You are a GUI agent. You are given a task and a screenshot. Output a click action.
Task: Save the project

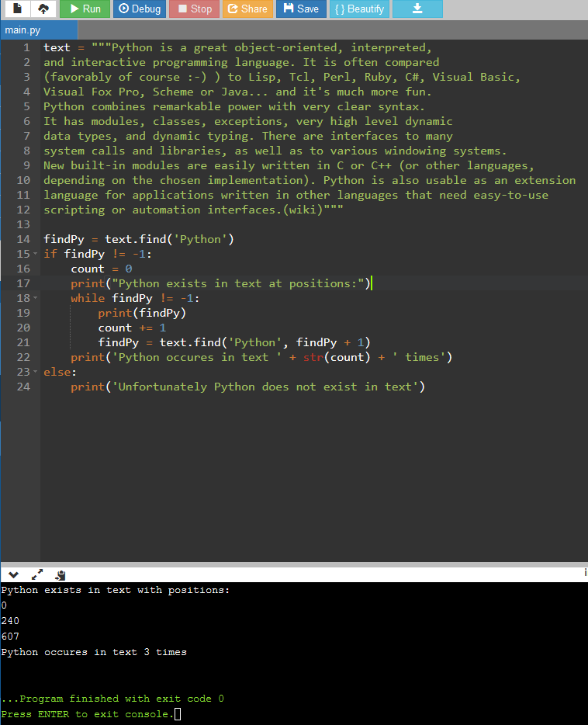tap(301, 9)
